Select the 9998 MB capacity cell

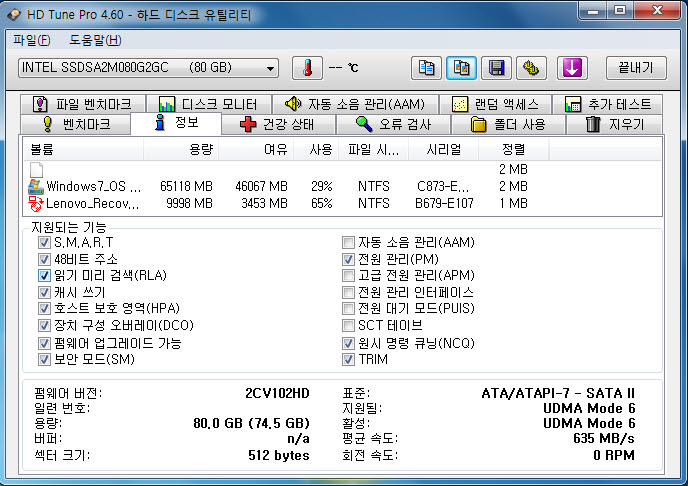(190, 204)
